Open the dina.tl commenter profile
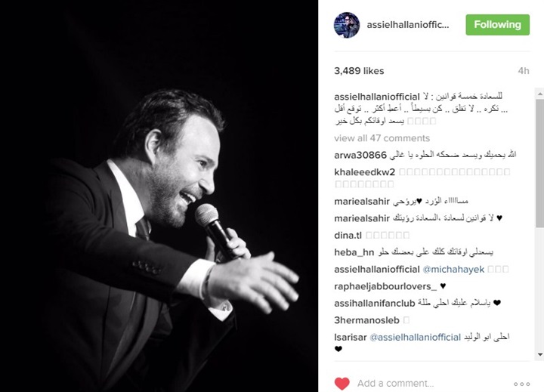 pos(348,236)
